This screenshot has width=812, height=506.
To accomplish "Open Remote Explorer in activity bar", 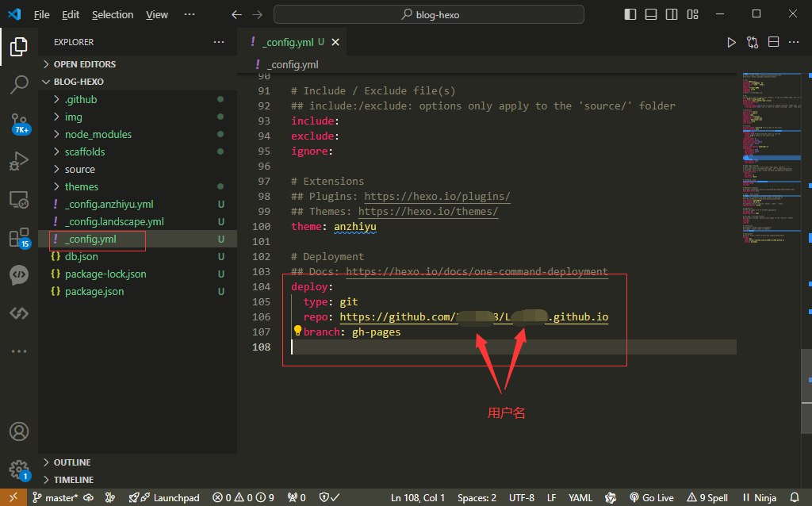I will pyautogui.click(x=19, y=200).
